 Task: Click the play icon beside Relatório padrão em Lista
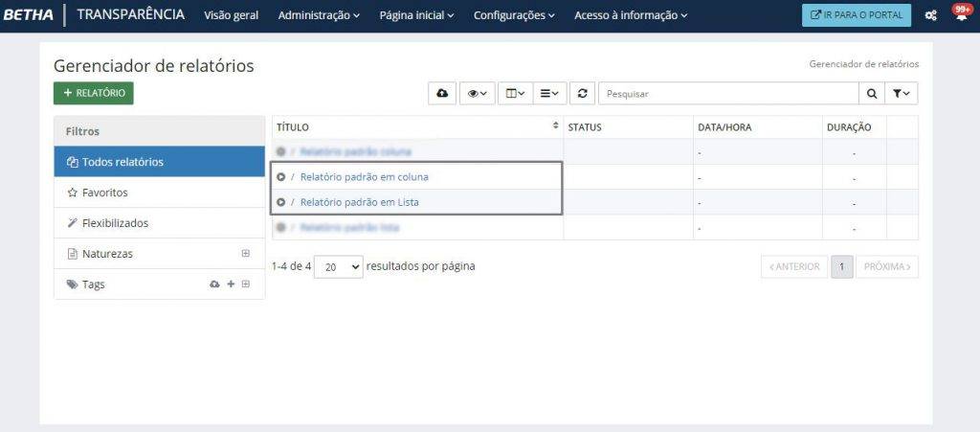click(280, 202)
